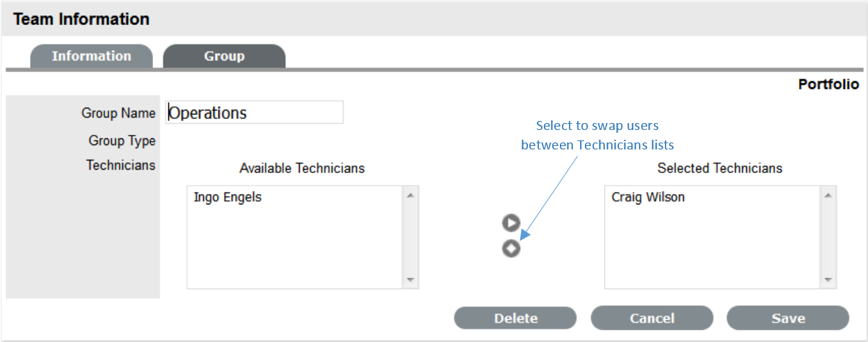The width and height of the screenshot is (868, 342).
Task: Click empty space in Available Technicians list
Action: (x=292, y=250)
